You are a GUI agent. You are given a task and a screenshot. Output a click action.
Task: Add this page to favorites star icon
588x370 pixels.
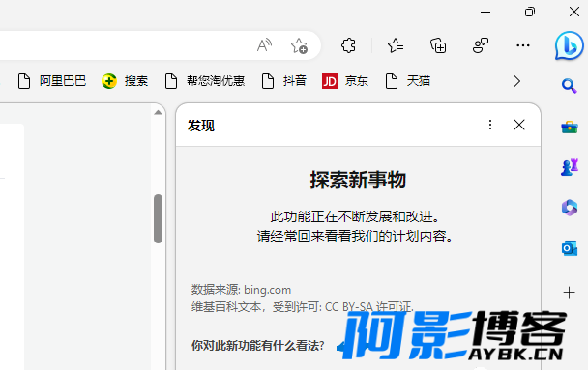[299, 45]
